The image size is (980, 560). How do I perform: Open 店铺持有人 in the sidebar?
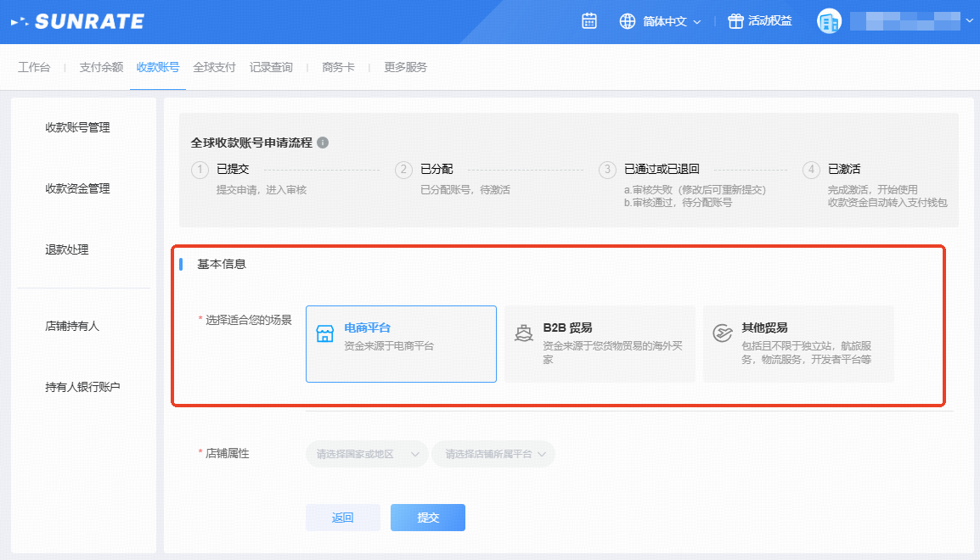click(x=72, y=326)
